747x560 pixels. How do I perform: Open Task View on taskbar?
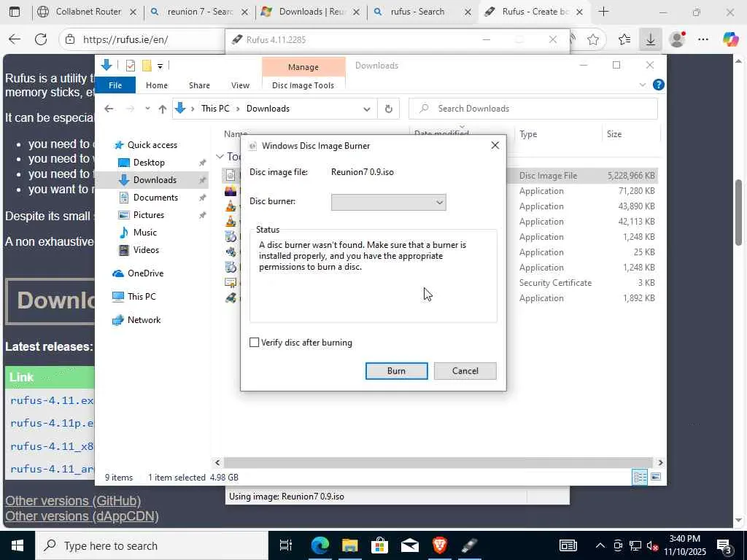coord(285,545)
